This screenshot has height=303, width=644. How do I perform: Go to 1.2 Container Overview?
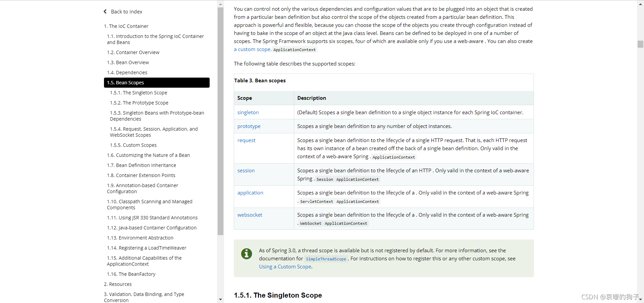(133, 52)
